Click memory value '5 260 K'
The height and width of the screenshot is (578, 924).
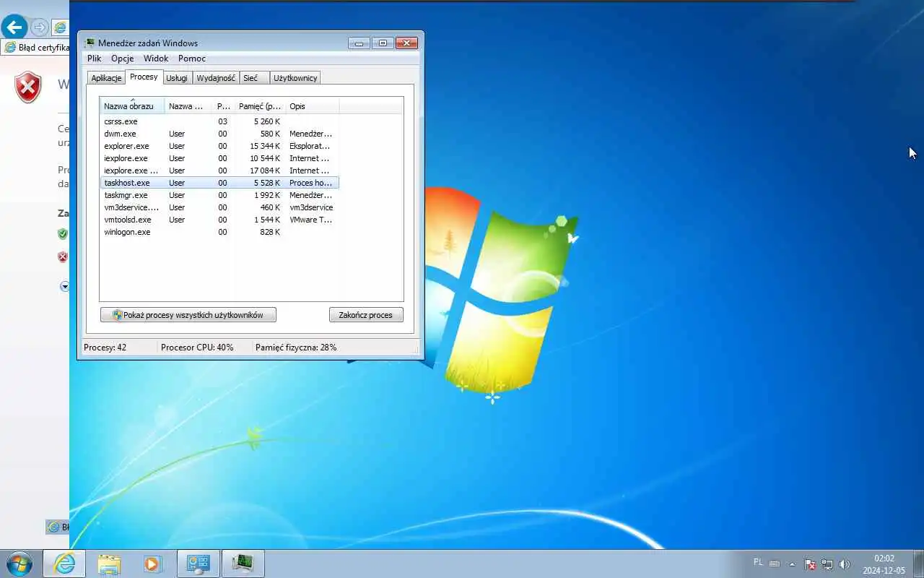tap(267, 121)
